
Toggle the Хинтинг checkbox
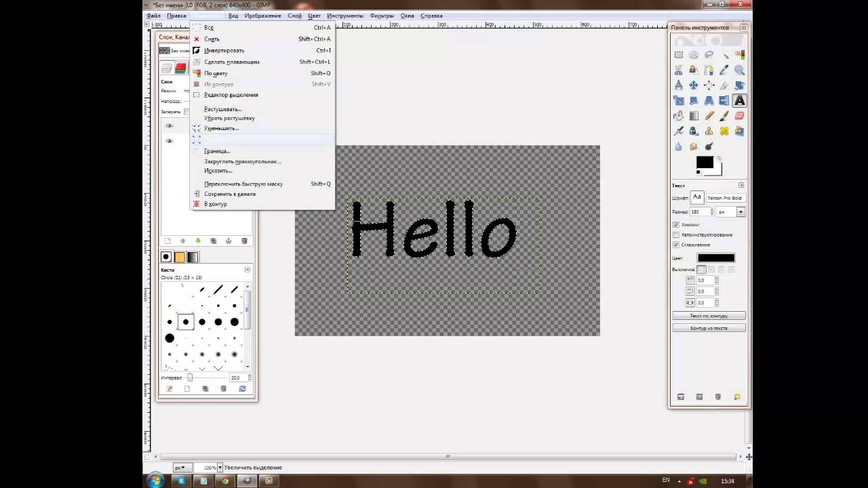676,224
